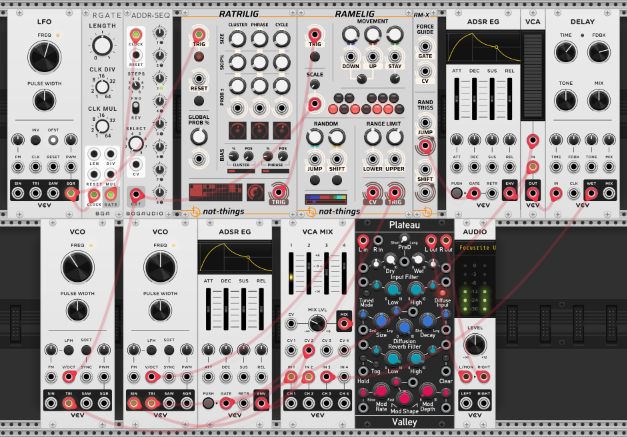Toggle the OFST switch on the LFO module

coord(53,140)
